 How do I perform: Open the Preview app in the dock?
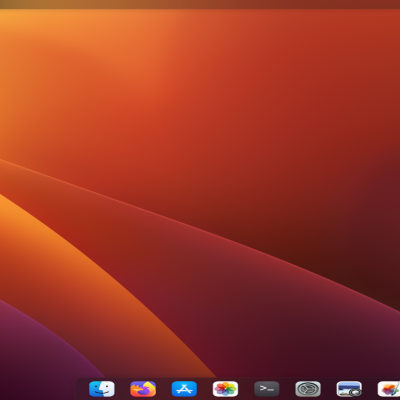(349, 389)
